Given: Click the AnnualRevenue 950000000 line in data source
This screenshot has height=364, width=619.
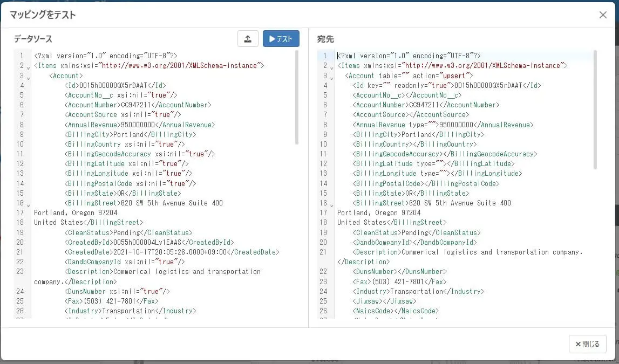Looking at the screenshot, I should tap(140, 125).
